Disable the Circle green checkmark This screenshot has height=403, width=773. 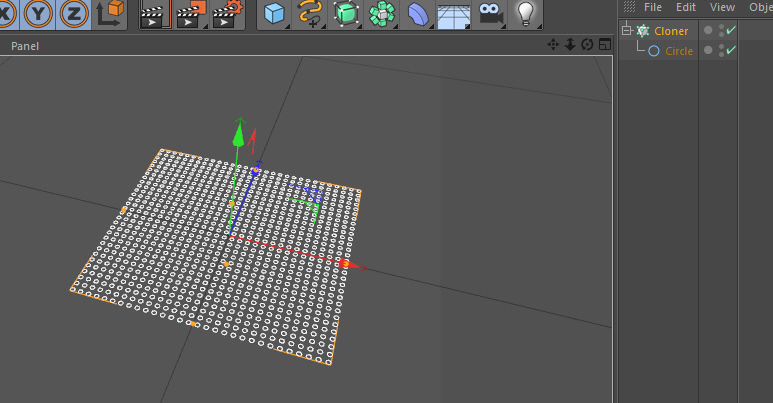[731, 50]
